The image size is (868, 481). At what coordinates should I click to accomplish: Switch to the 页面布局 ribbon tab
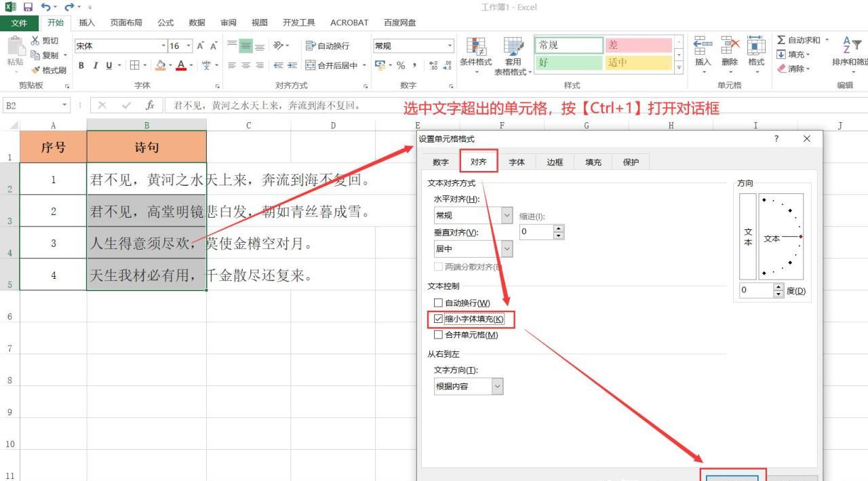click(x=126, y=22)
